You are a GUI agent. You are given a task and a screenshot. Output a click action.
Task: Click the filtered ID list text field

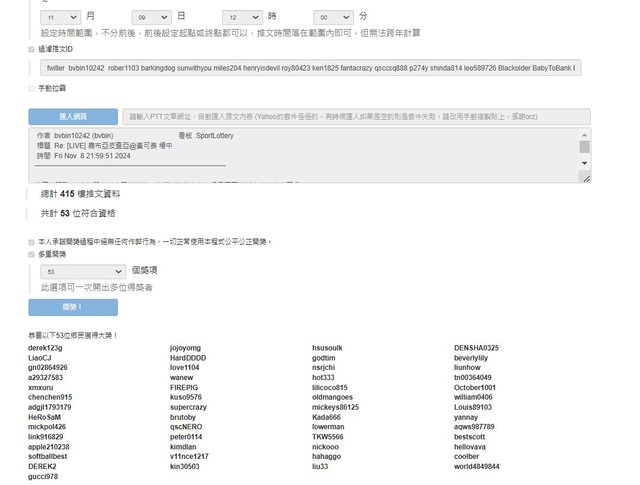click(x=305, y=68)
